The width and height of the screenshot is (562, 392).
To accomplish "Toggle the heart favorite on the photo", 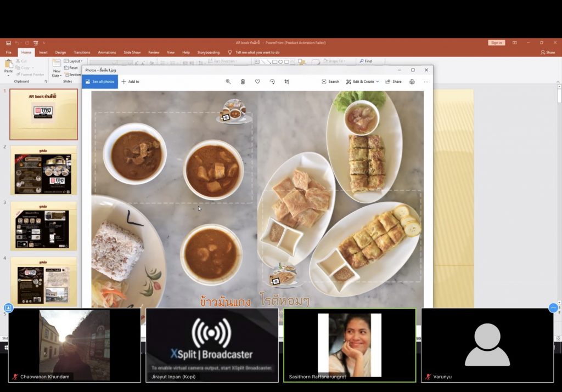I will [257, 82].
